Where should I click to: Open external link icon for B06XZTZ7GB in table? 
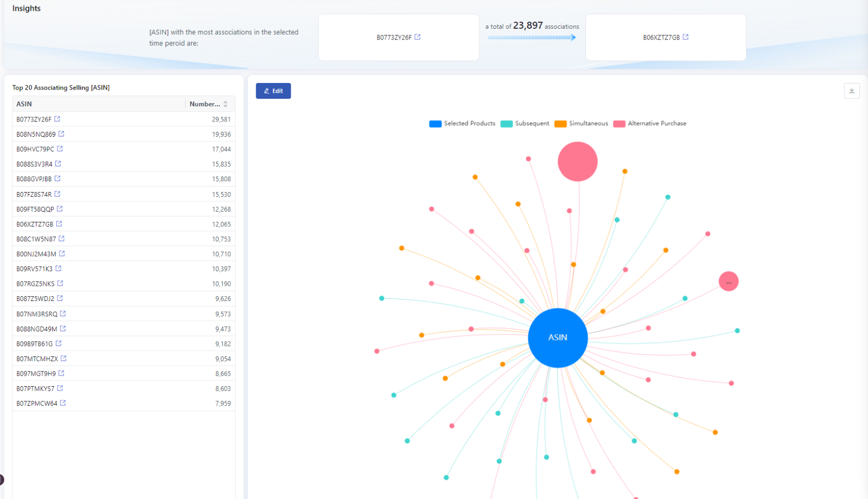pos(59,223)
